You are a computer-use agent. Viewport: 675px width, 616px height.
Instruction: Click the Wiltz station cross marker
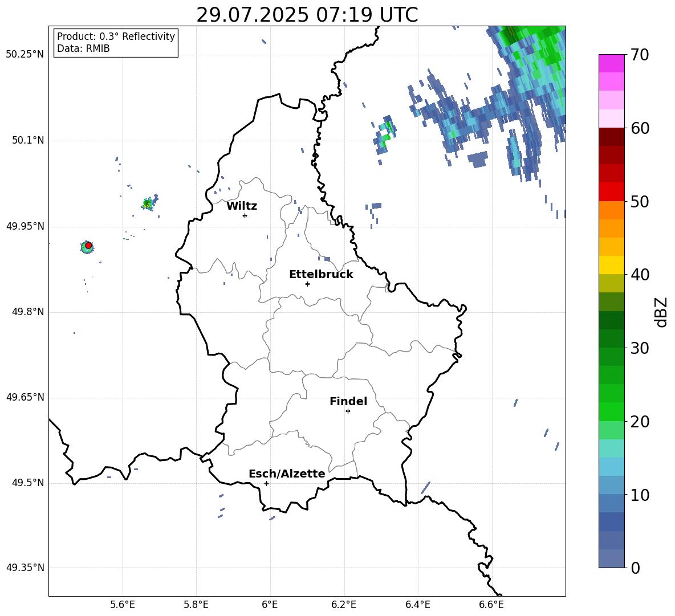point(245,215)
